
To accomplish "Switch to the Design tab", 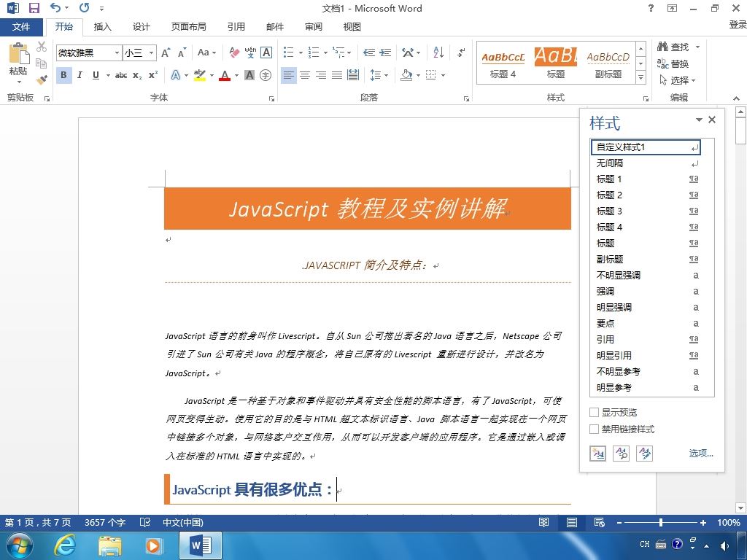I will coord(141,27).
